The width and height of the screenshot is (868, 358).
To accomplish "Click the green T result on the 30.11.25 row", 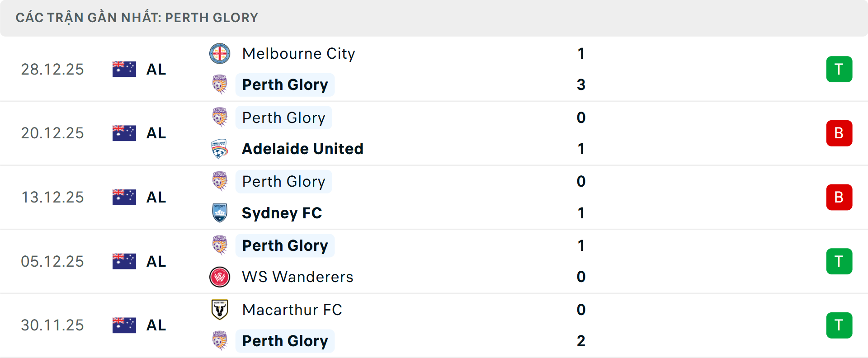I will coord(839,325).
